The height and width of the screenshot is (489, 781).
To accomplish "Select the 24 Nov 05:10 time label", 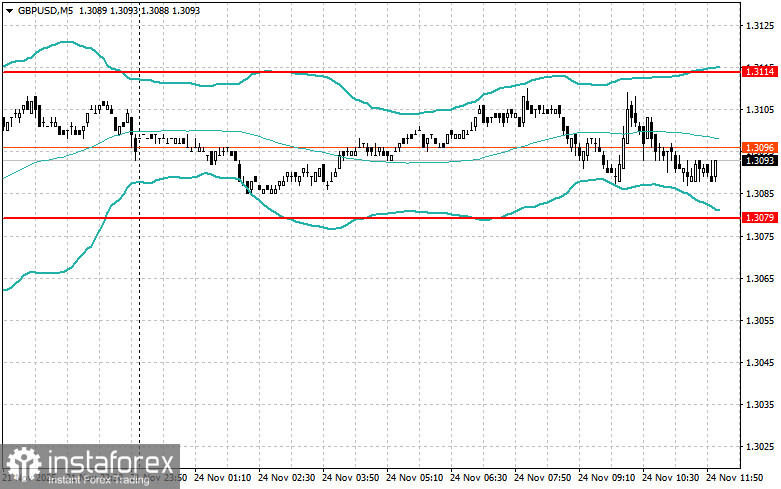I will [414, 478].
